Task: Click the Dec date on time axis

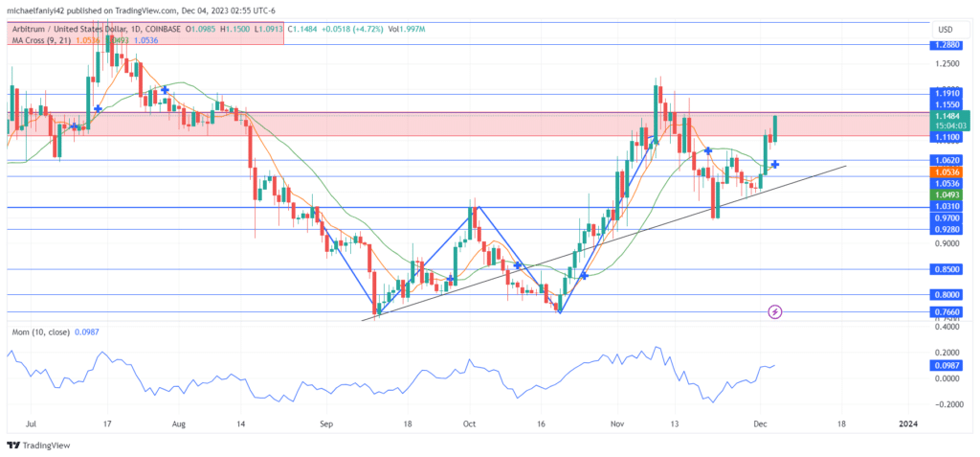Action: [x=760, y=423]
